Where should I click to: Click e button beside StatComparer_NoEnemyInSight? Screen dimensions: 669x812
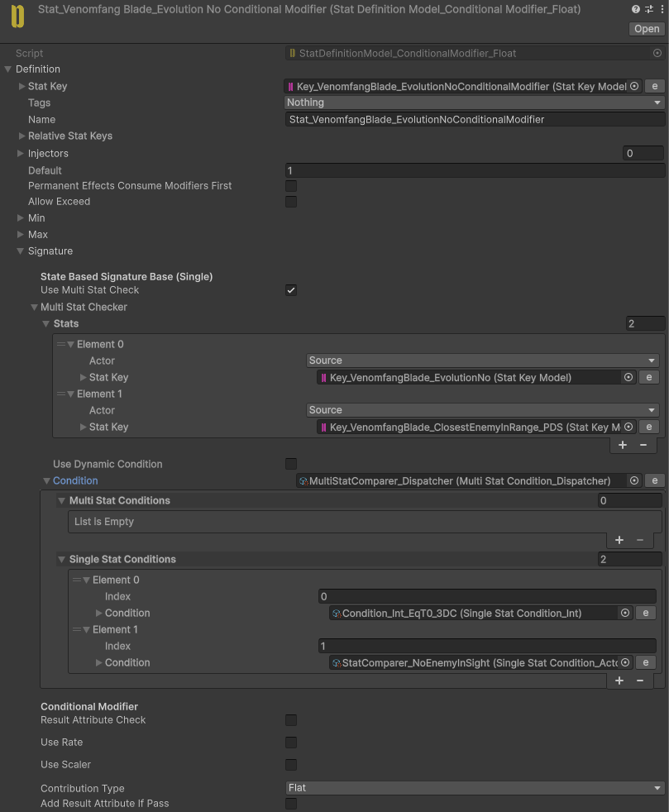646,663
